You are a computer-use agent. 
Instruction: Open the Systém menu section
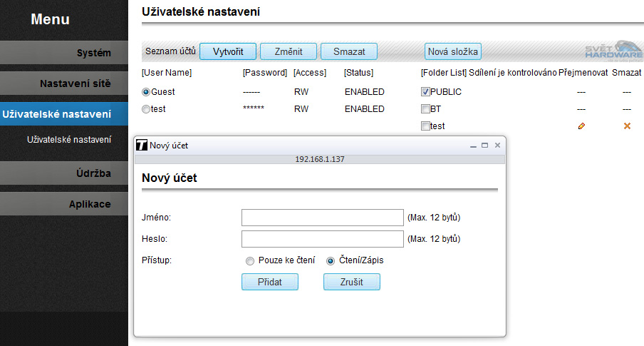click(x=64, y=53)
